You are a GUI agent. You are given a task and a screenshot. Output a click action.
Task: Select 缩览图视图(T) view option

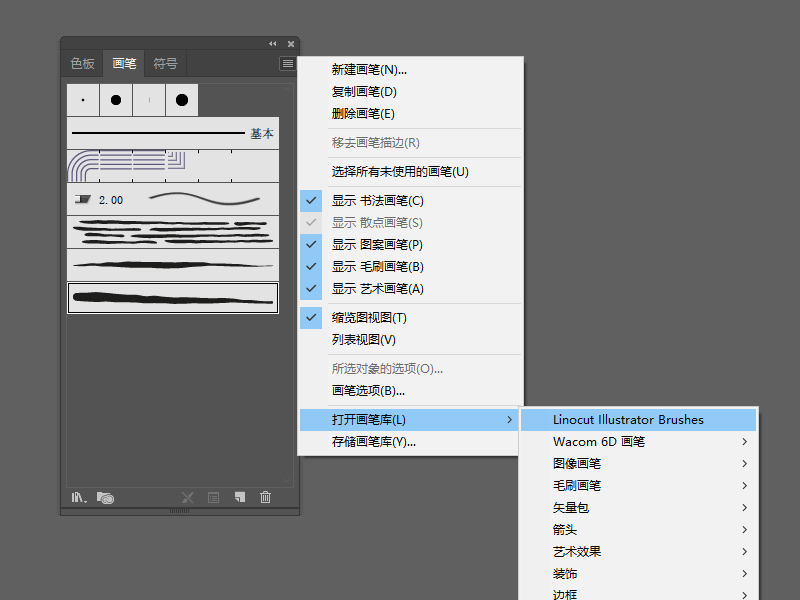(x=410, y=318)
